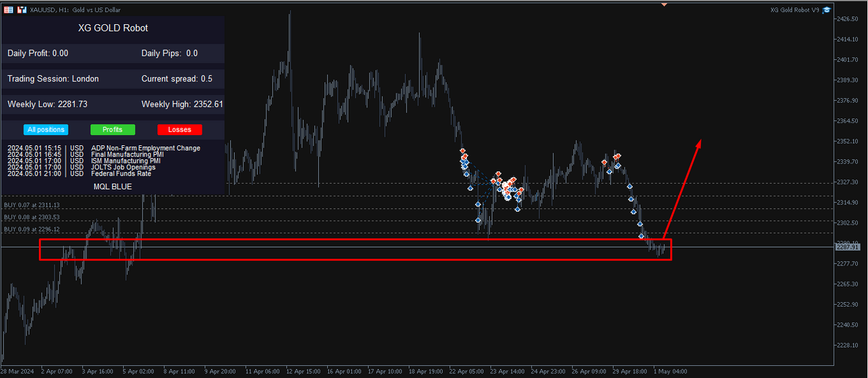
Task: Click the 2228.10 price scale label
Action: pos(847,345)
